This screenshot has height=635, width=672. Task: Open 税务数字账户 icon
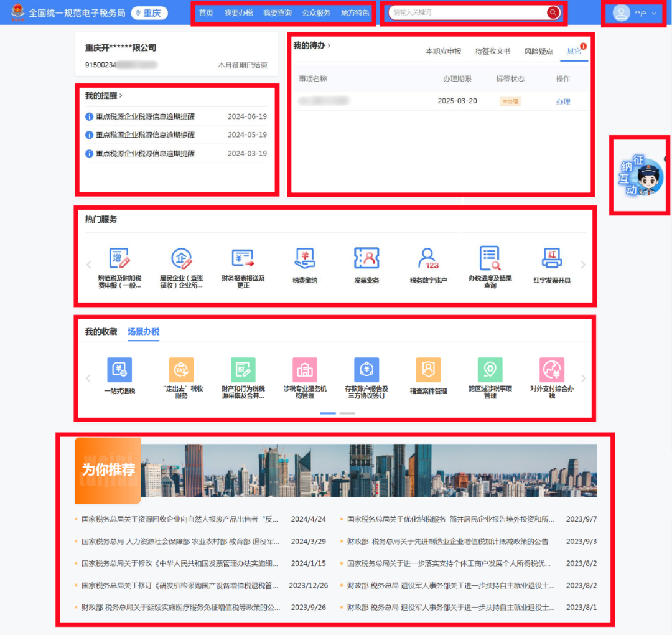point(428,258)
